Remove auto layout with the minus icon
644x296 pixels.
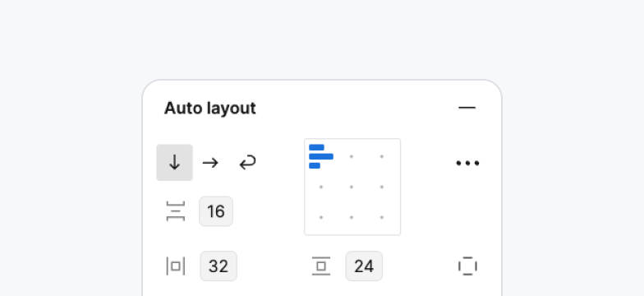(x=467, y=108)
